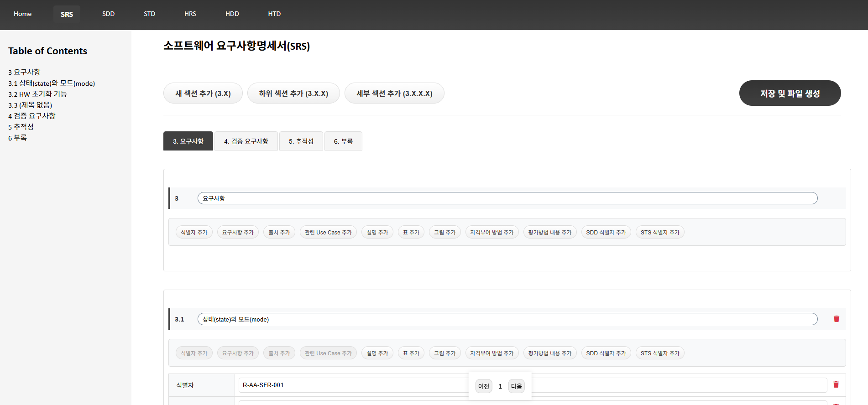Open the '6. 부록' tab
868x405 pixels.
343,141
